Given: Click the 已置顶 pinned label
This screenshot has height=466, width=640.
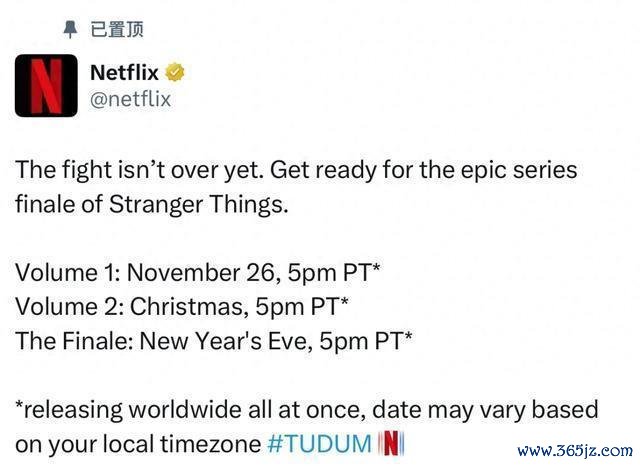Looking at the screenshot, I should point(117,29).
